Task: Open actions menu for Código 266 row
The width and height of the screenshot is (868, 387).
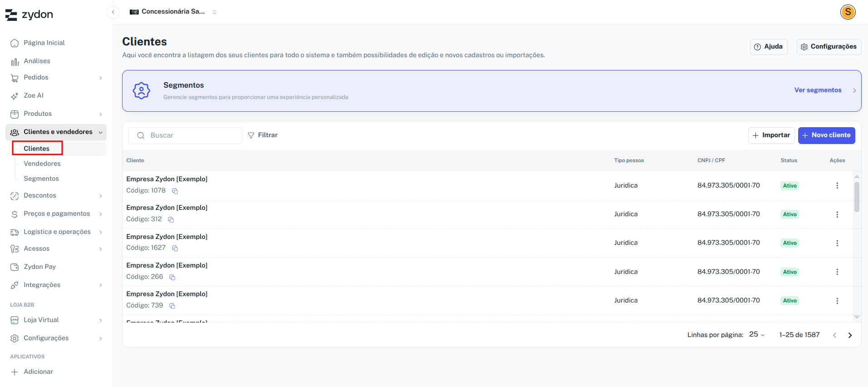Action: click(x=837, y=272)
